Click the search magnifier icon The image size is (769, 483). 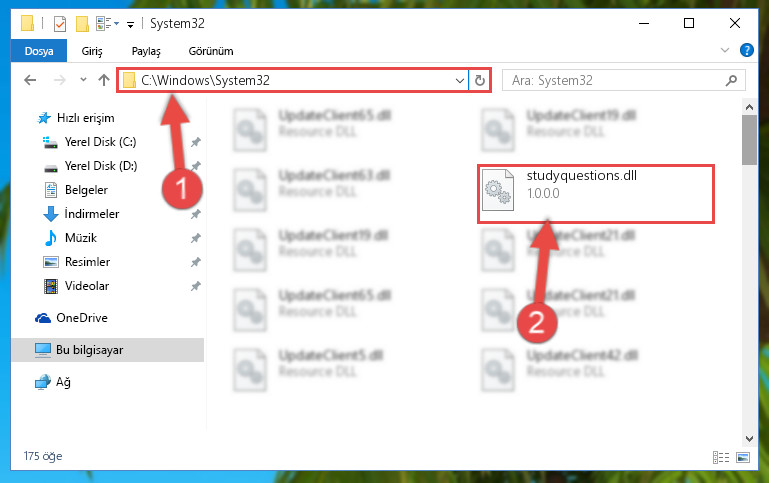point(731,80)
